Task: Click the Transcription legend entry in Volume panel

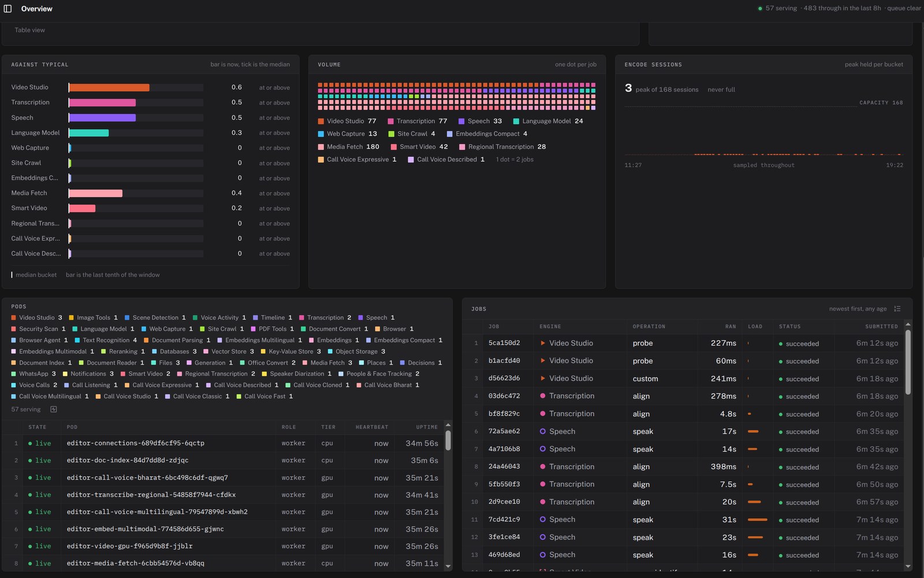Action: [417, 121]
